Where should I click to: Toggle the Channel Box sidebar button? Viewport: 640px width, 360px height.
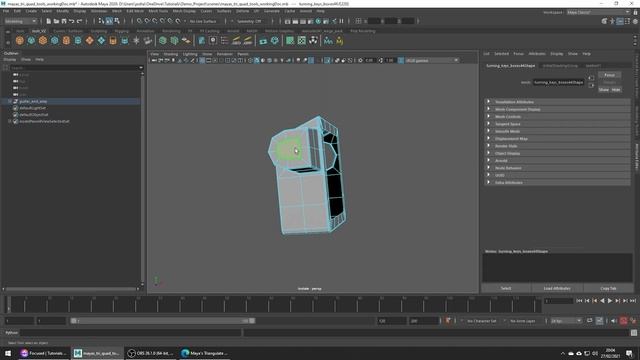(635, 21)
